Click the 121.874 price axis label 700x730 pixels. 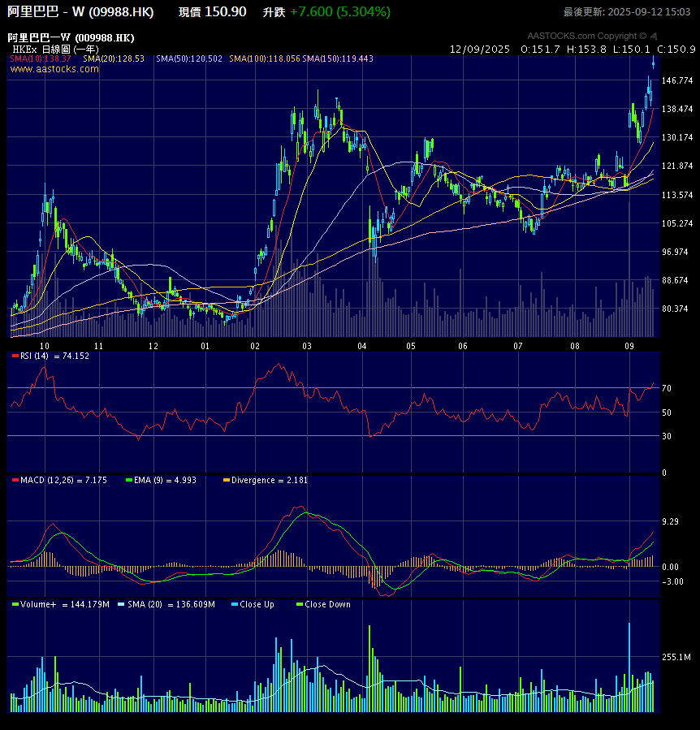677,166
